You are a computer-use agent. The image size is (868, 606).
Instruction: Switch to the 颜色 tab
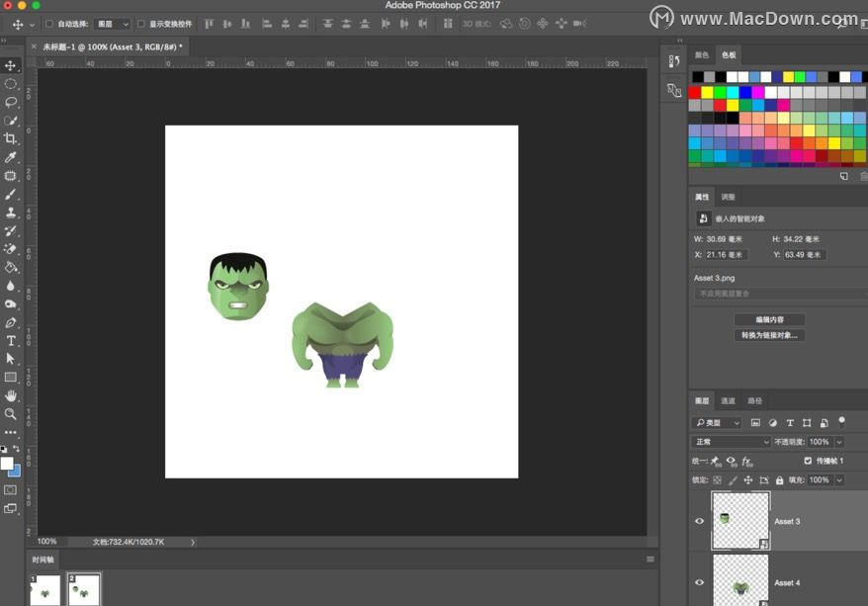coord(702,55)
